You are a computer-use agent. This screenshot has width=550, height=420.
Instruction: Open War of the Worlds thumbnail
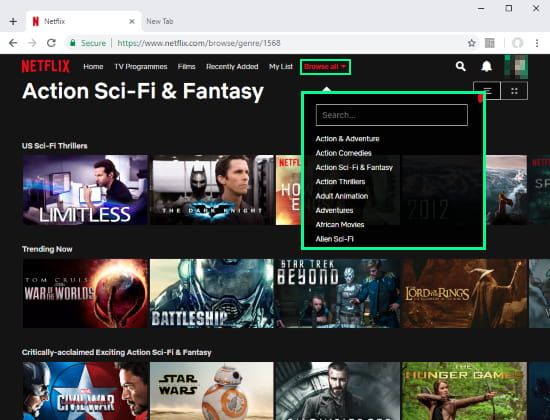[85, 293]
